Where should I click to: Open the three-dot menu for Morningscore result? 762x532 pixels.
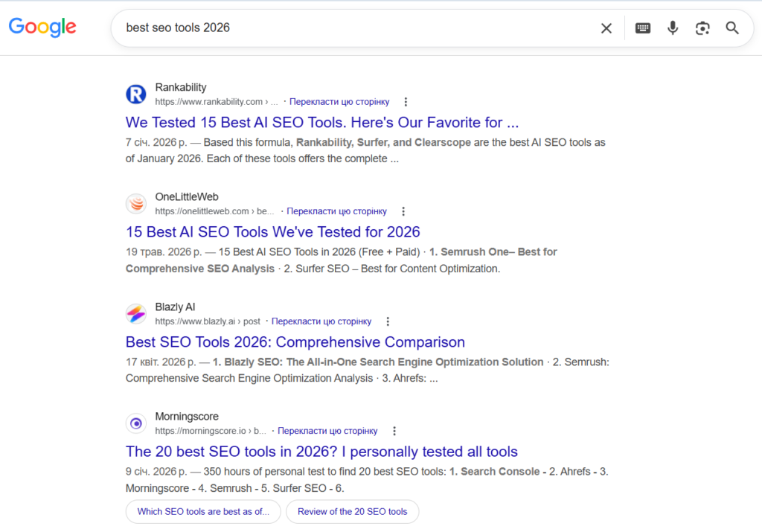[394, 431]
